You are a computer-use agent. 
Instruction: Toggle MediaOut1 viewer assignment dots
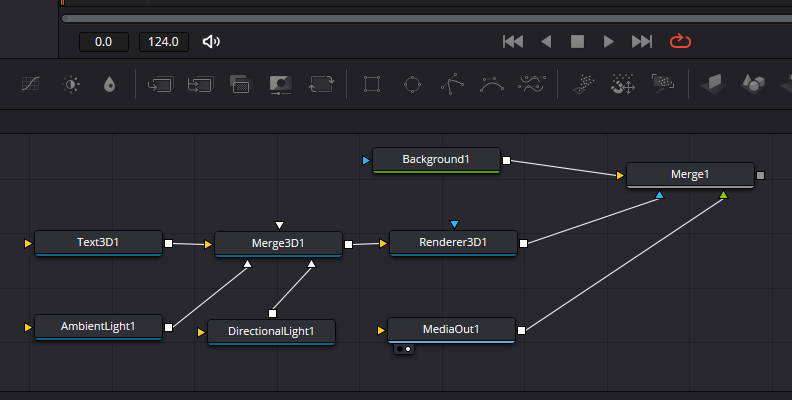tap(404, 349)
